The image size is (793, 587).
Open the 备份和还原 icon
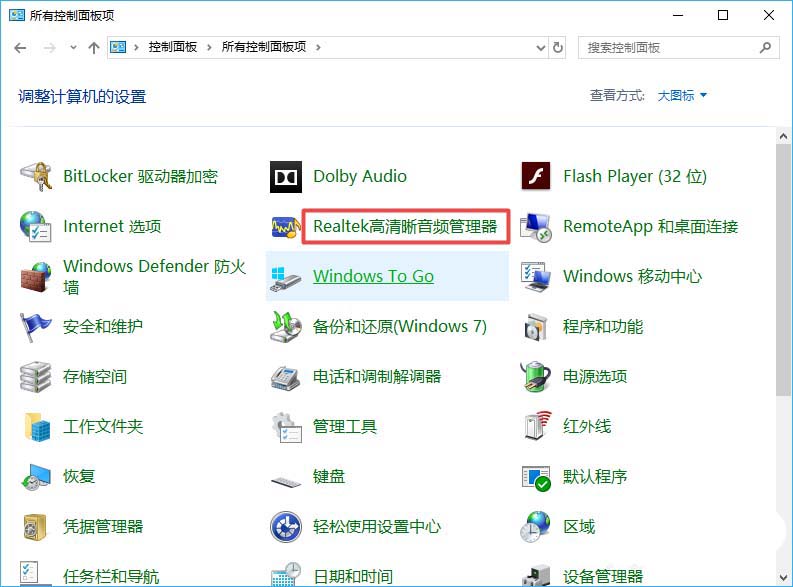[286, 327]
